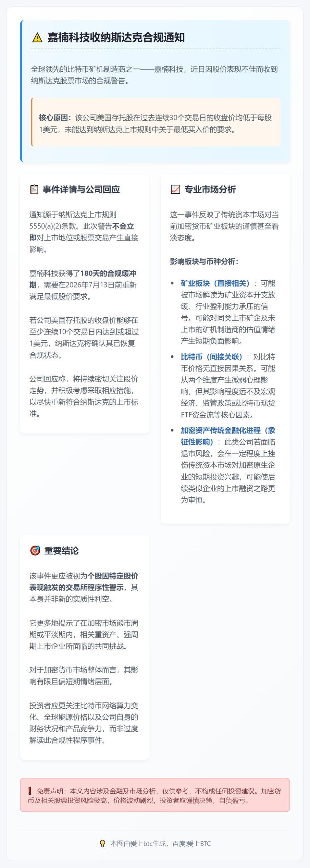Viewport: 310px width, 868px height.
Task: Click the paragraph mentioning 5550(a)(2)条款
Action: click(x=84, y=232)
